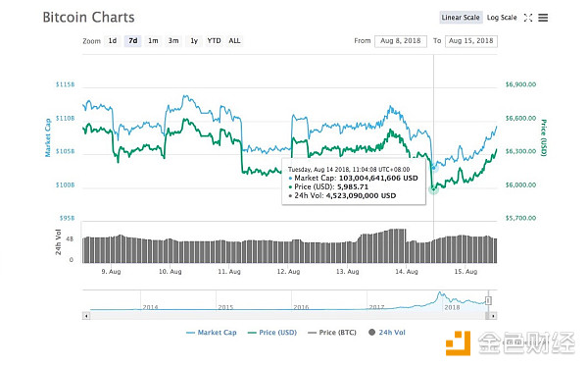Viewport: 588px width, 368px height.
Task: Toggle 24h Vol series in legend
Action: pos(387,333)
